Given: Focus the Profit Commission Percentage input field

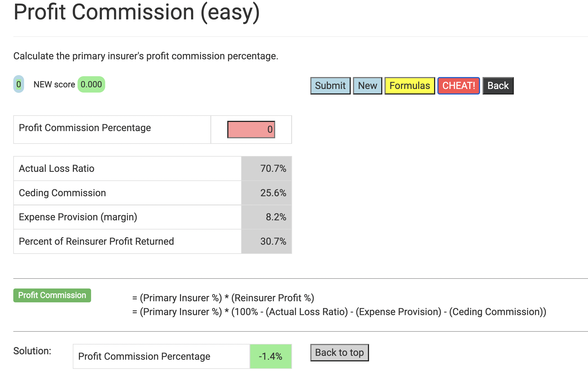Looking at the screenshot, I should pyautogui.click(x=251, y=129).
